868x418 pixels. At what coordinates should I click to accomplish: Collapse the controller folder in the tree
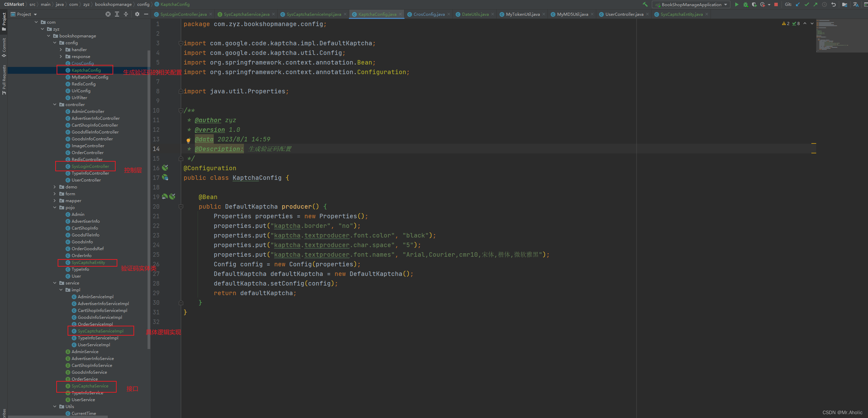pos(55,105)
